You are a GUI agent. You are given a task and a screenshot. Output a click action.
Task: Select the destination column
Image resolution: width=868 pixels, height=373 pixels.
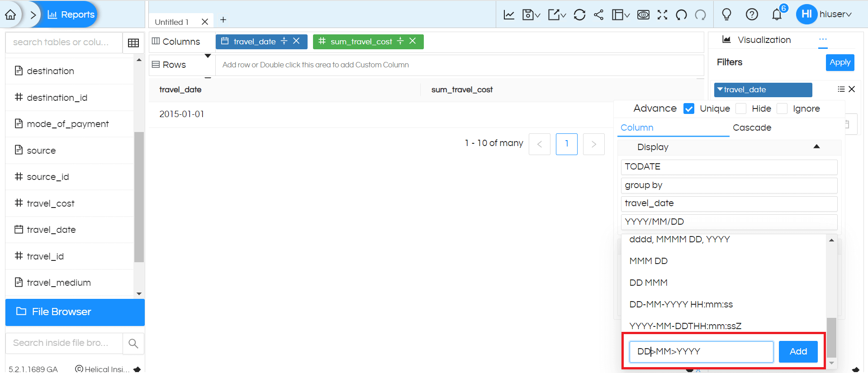click(x=70, y=71)
